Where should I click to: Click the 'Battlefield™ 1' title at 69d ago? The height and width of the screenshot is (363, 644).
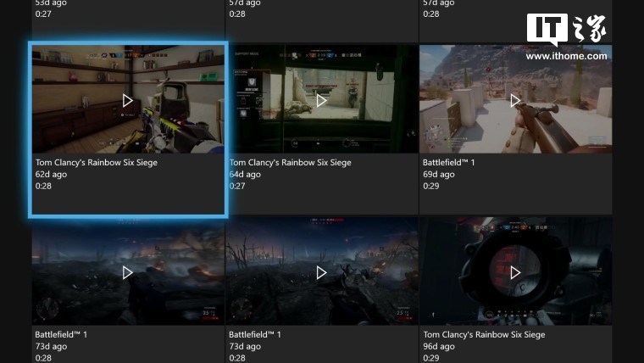[451, 162]
